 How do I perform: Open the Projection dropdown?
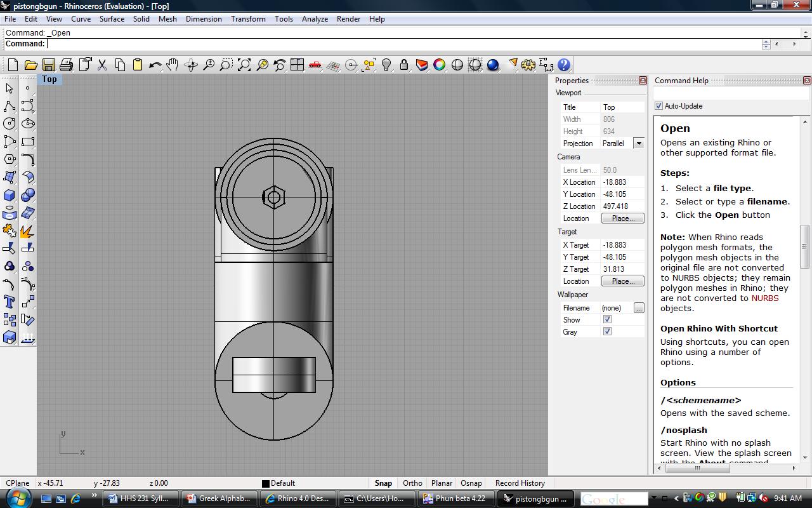coord(639,144)
